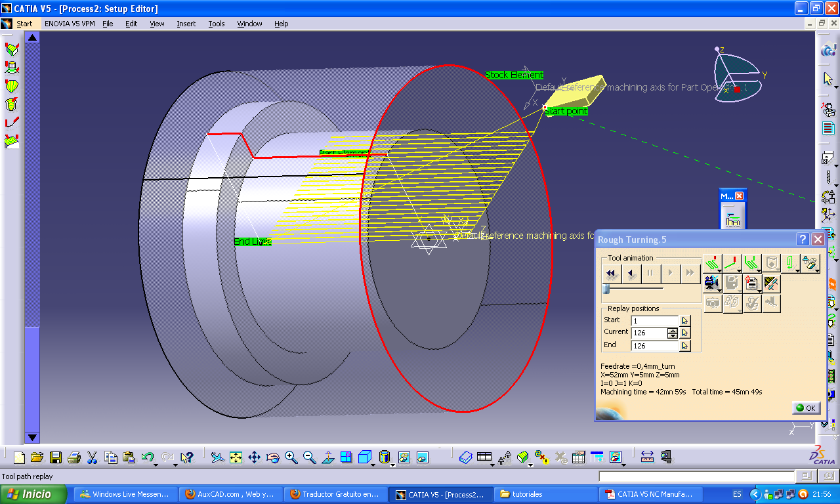Click the tree panel scroll-down arrow
Screen dimensions: 840x504
[32, 437]
